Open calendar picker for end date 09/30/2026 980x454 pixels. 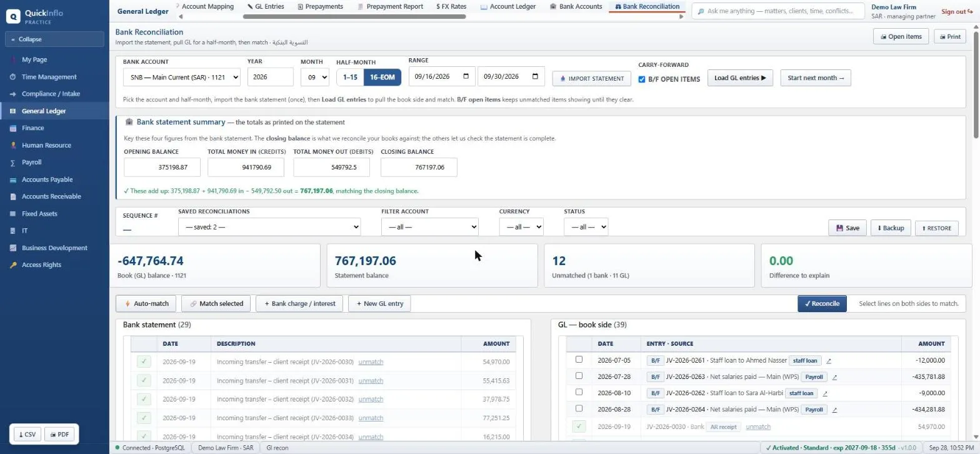[x=535, y=76]
